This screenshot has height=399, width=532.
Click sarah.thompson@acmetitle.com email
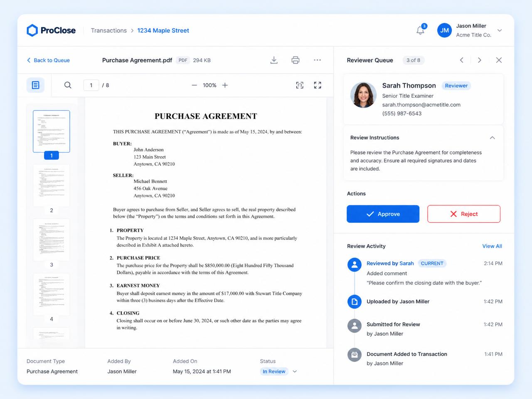point(421,105)
